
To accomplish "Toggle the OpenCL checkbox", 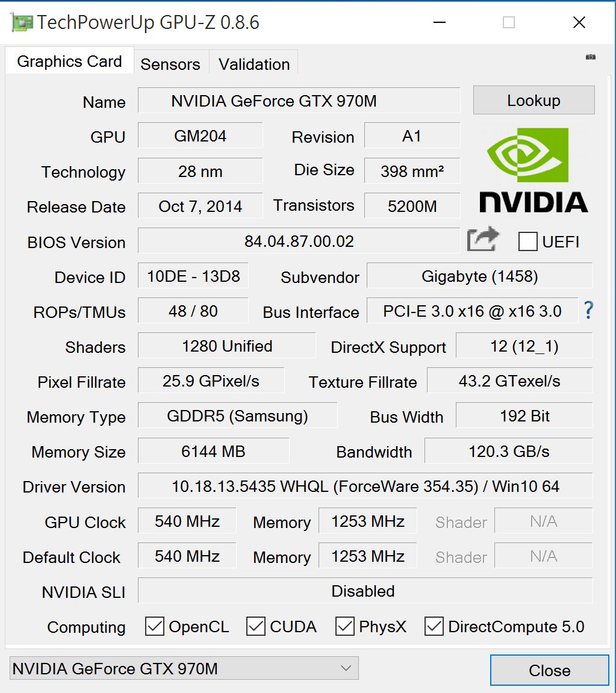I will tap(155, 627).
